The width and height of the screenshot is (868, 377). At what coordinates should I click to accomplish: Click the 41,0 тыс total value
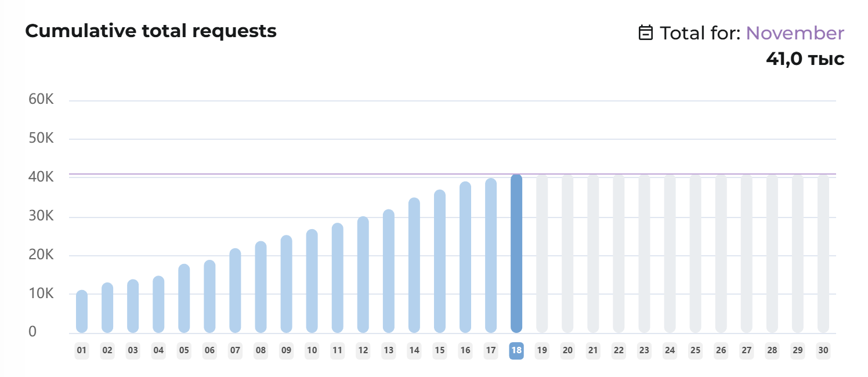tap(805, 59)
